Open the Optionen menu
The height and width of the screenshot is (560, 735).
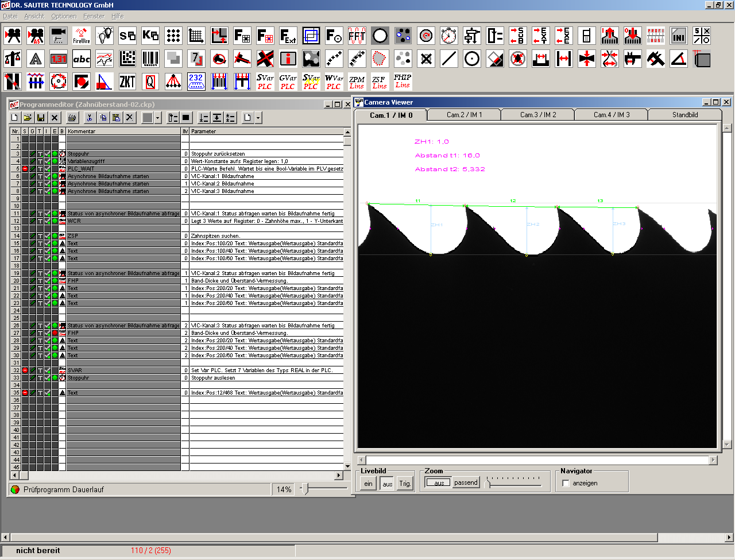pos(64,16)
